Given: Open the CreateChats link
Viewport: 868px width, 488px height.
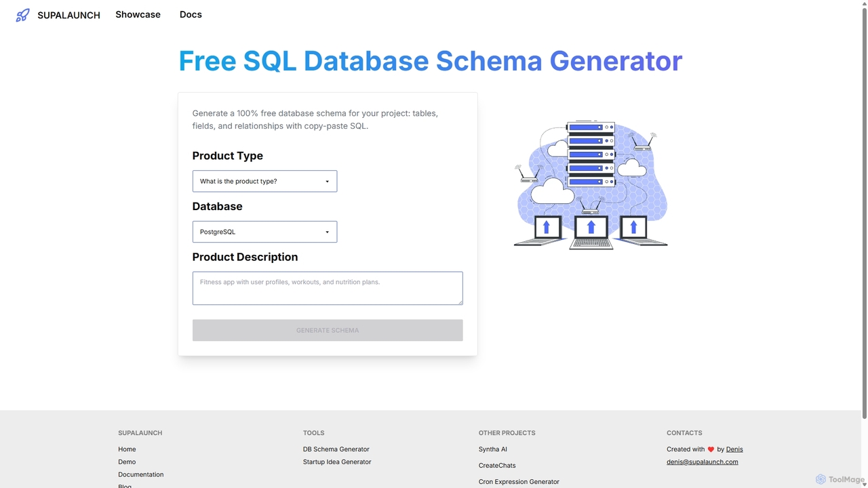Looking at the screenshot, I should 497,466.
